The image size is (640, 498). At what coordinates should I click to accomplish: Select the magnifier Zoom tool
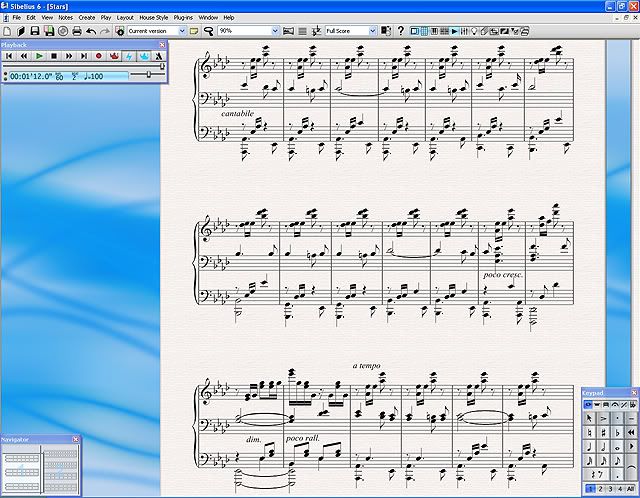click(209, 31)
